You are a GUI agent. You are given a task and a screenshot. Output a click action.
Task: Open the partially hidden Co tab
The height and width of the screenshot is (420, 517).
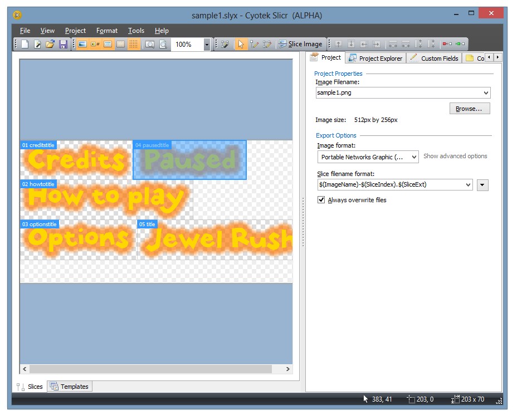tap(474, 58)
